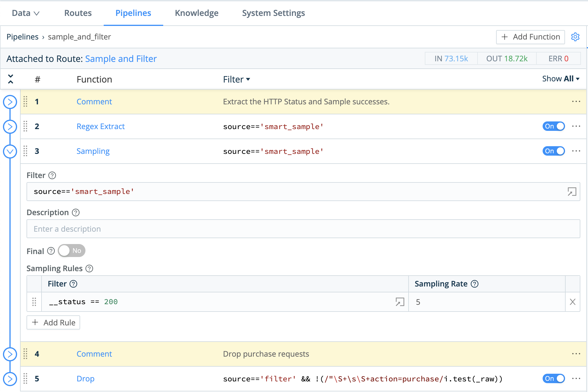Open the pipeline settings gear icon
Viewport: 588px width, 392px height.
click(x=575, y=37)
